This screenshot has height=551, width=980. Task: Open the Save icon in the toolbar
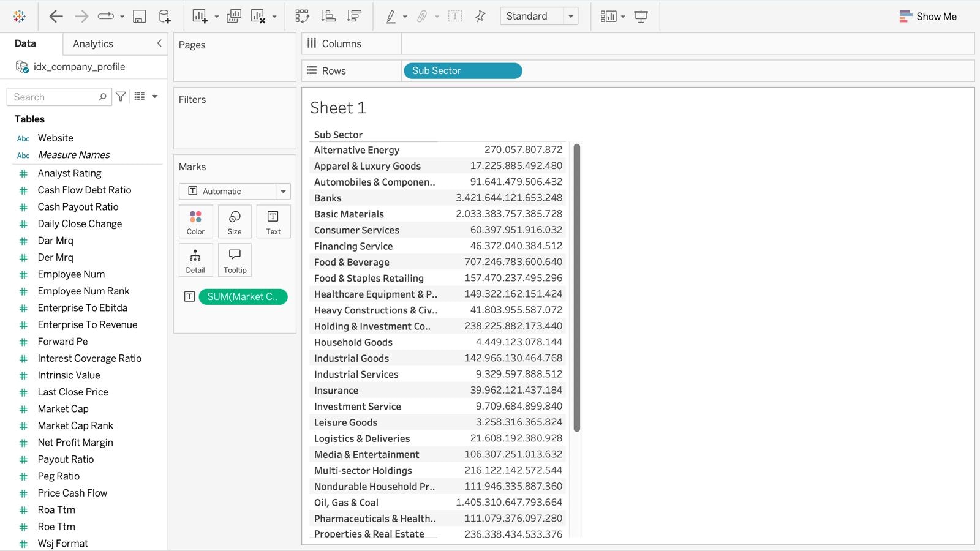click(139, 17)
